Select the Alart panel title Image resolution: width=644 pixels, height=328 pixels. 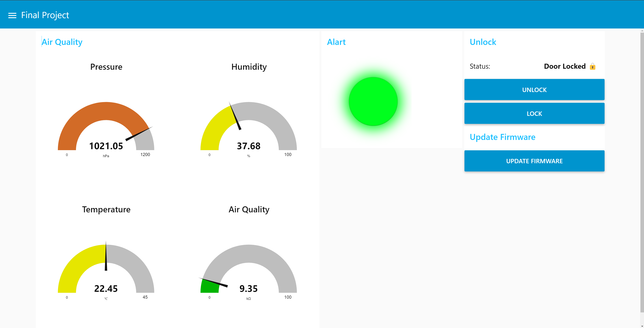(x=336, y=42)
